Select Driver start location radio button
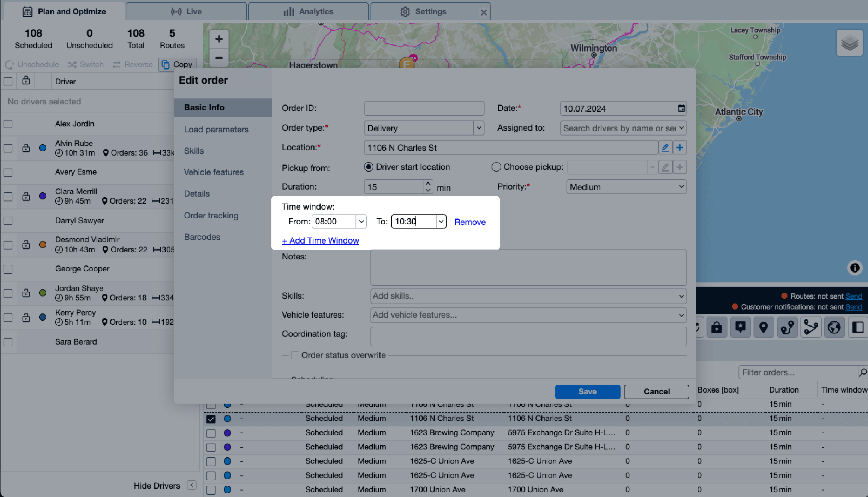The image size is (868, 497). (x=369, y=167)
